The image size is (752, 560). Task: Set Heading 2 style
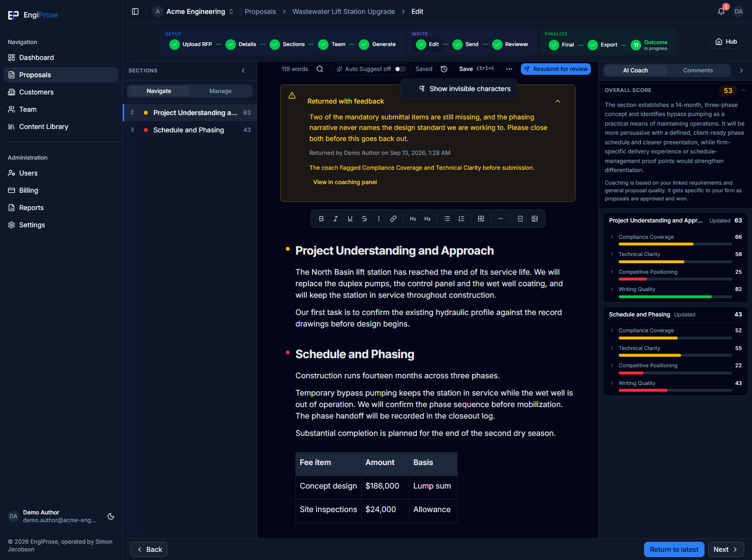pyautogui.click(x=413, y=219)
